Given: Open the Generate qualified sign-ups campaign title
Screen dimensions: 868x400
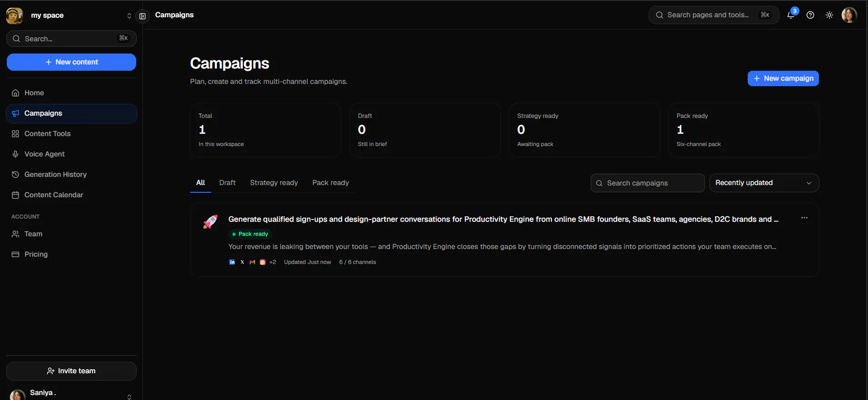Looking at the screenshot, I should click(x=503, y=220).
